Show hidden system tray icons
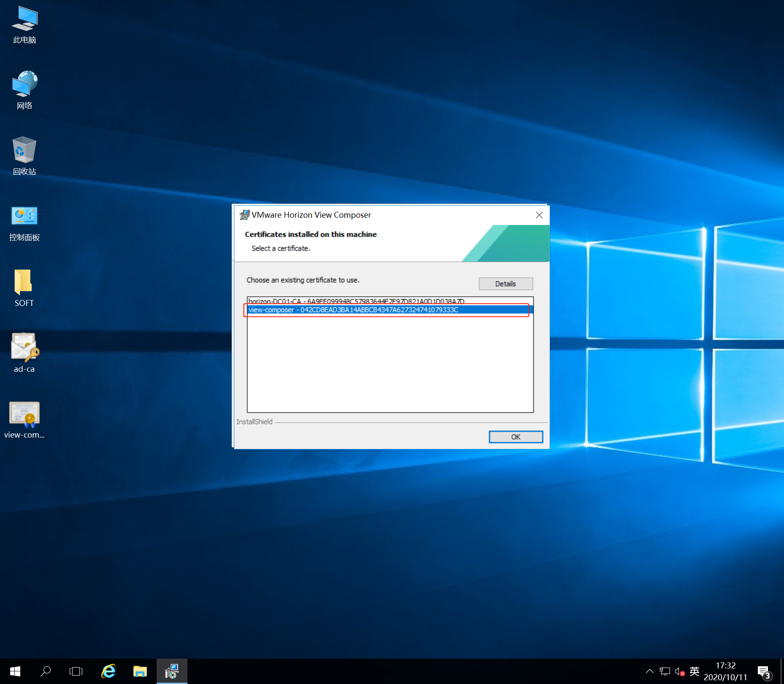 [x=650, y=671]
